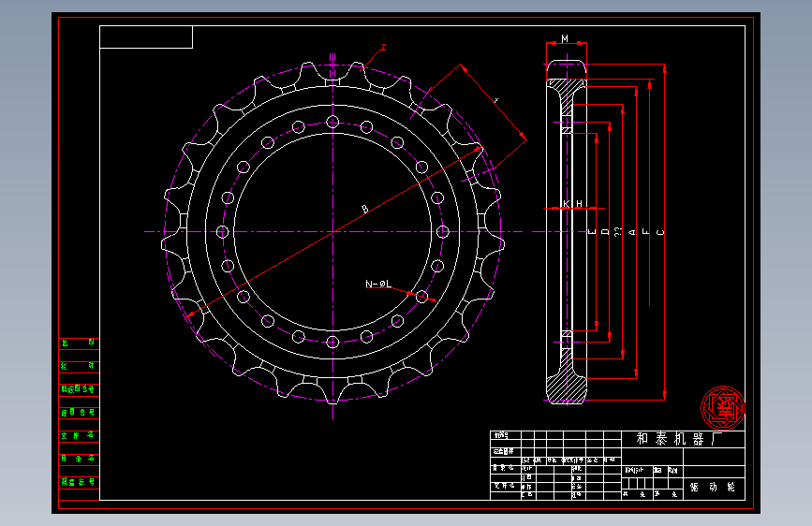Click the empty revision box at drawing's top-left
812x526 pixels.
point(146,37)
